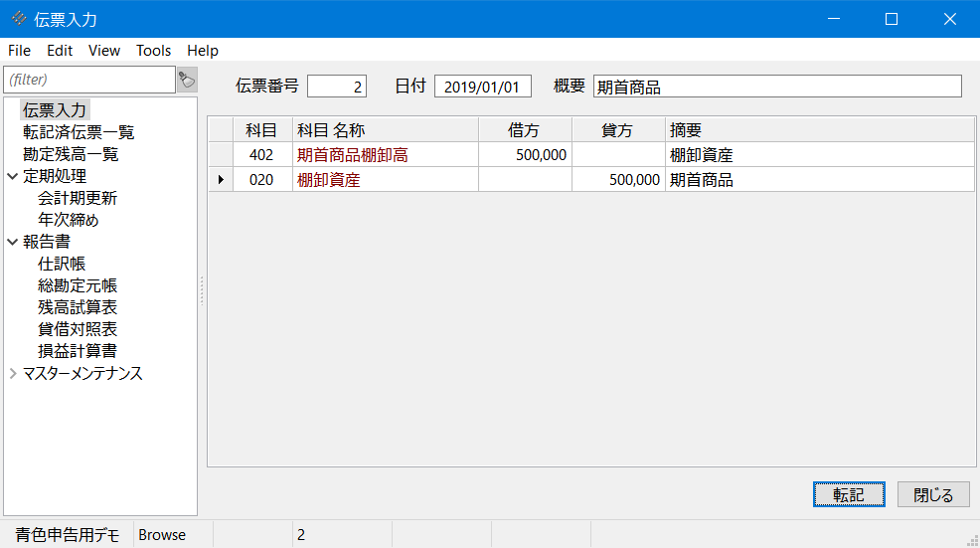Click the filter clear broom icon
The height and width of the screenshot is (548, 980).
pos(187,80)
